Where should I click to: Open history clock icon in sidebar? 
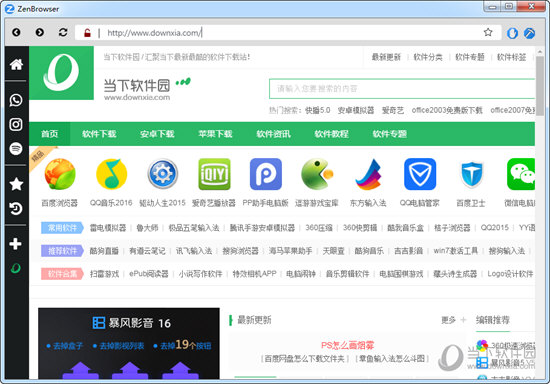(x=16, y=209)
